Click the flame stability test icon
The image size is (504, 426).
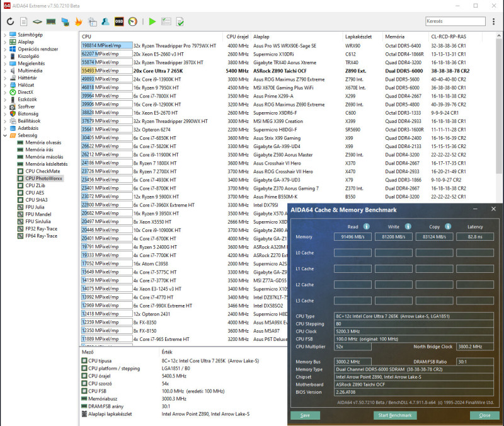(x=78, y=21)
